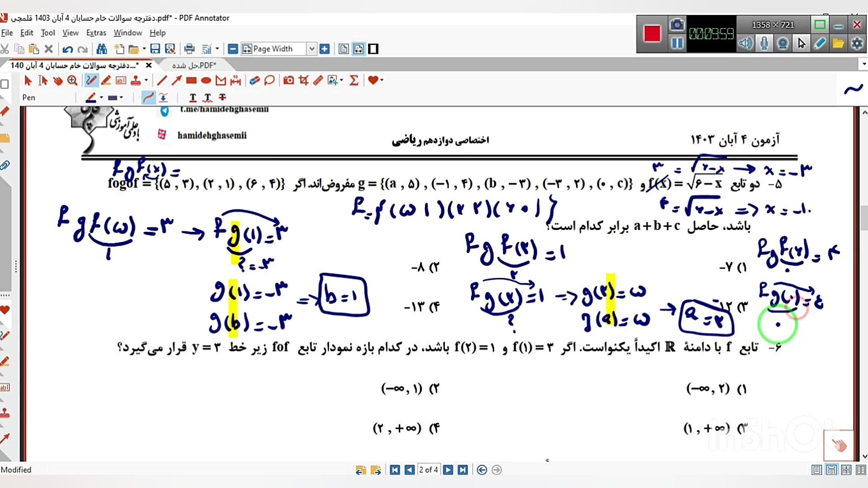Toggle microphone recording in recorder
868x488 pixels.
[x=764, y=43]
